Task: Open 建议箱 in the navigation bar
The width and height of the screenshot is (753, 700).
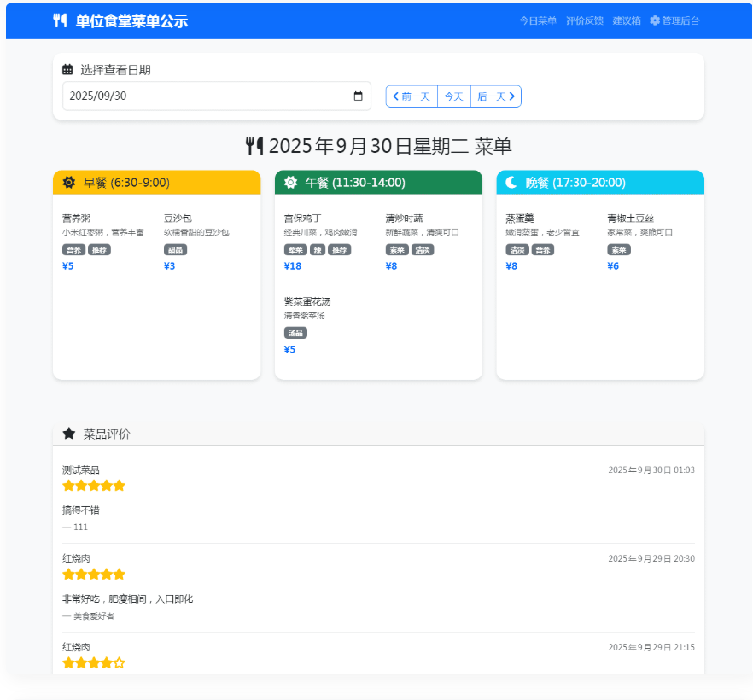Action: pyautogui.click(x=627, y=20)
